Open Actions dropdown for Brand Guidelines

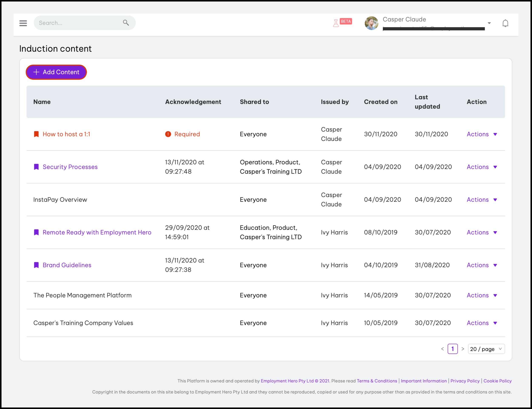482,265
